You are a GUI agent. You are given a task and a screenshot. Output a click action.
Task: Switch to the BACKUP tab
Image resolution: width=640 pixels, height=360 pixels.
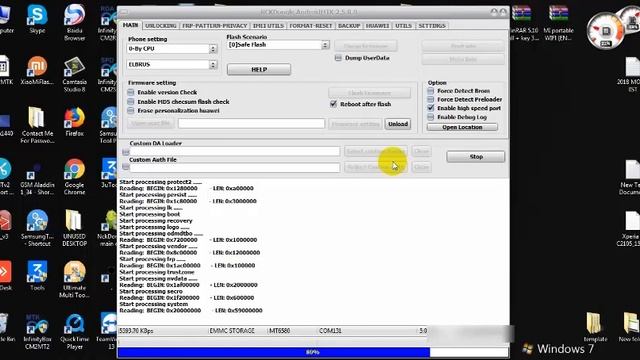(x=349, y=26)
